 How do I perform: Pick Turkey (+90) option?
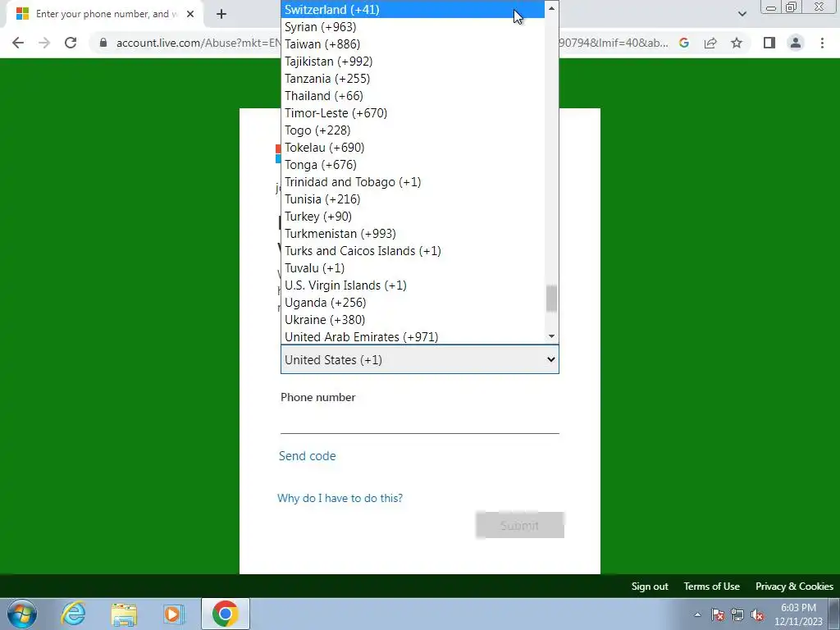[413, 217]
